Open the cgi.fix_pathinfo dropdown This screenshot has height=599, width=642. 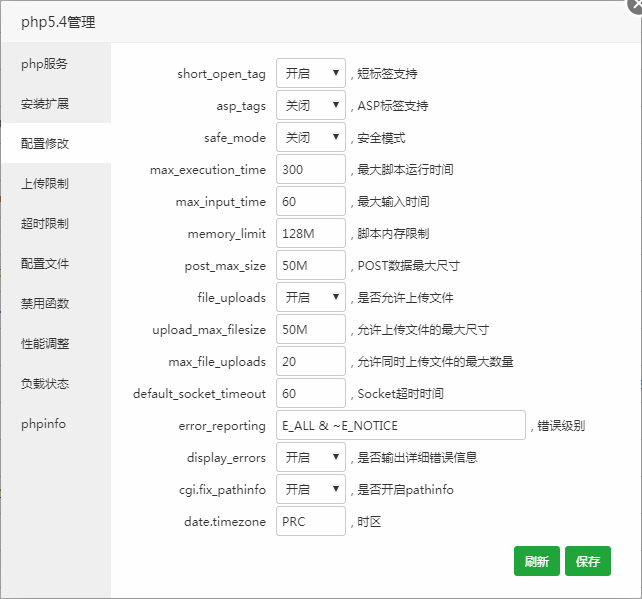tap(310, 489)
